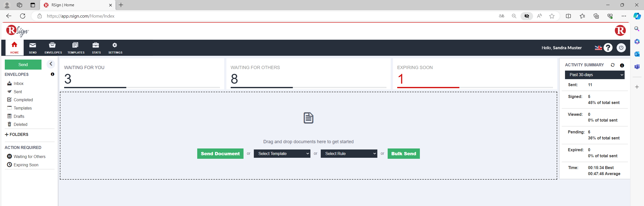644x206 pixels.
Task: View site information lock icon
Action: 39,16
